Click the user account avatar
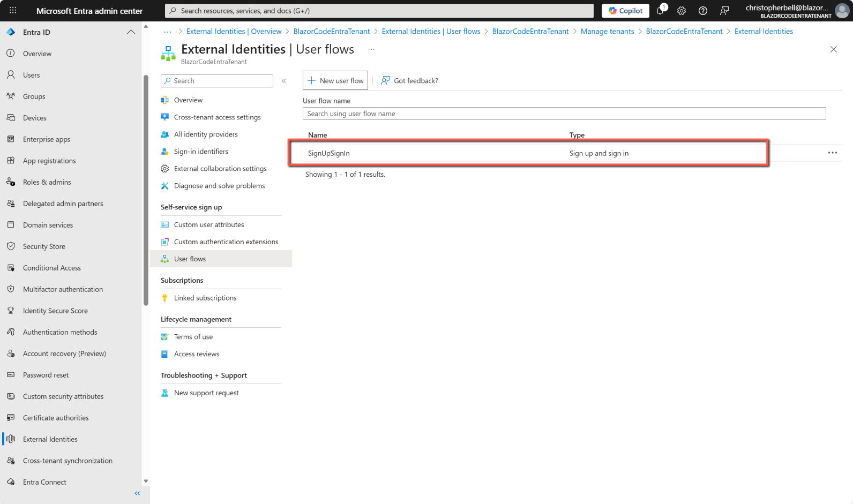 tap(842, 11)
